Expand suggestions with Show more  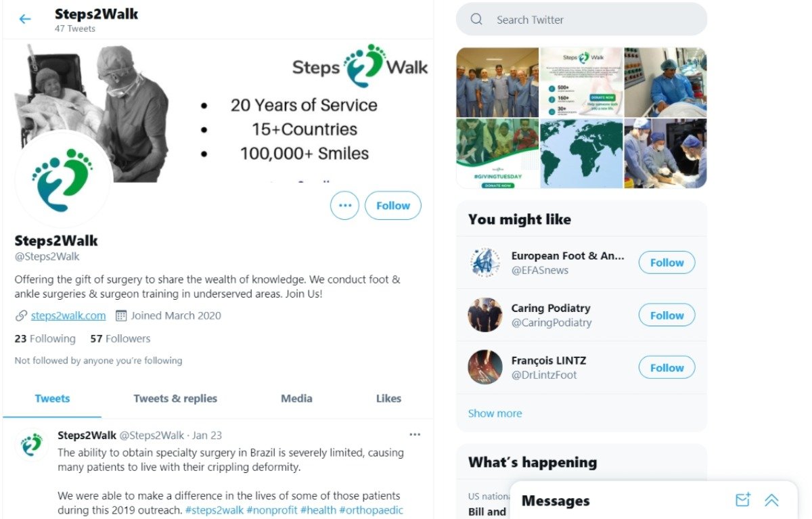[x=495, y=413]
